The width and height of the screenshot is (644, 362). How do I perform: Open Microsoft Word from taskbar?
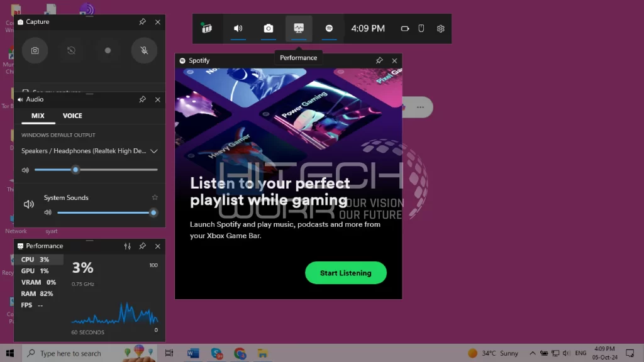193,353
